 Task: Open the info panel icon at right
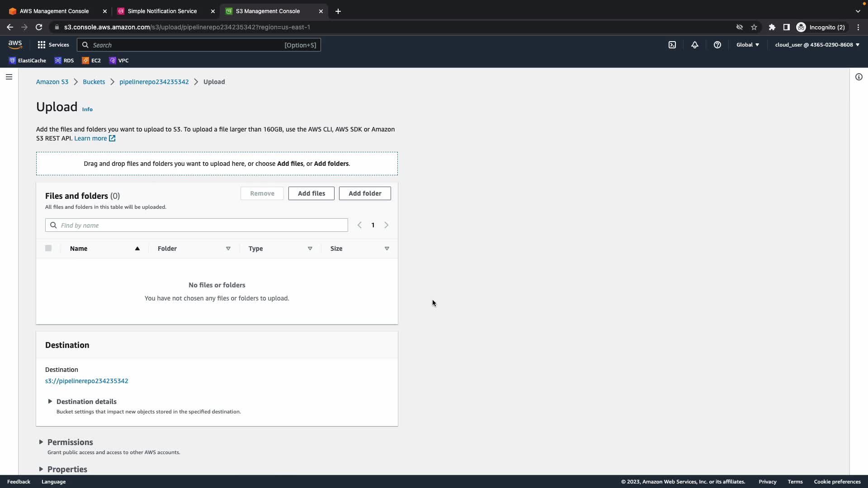click(859, 77)
